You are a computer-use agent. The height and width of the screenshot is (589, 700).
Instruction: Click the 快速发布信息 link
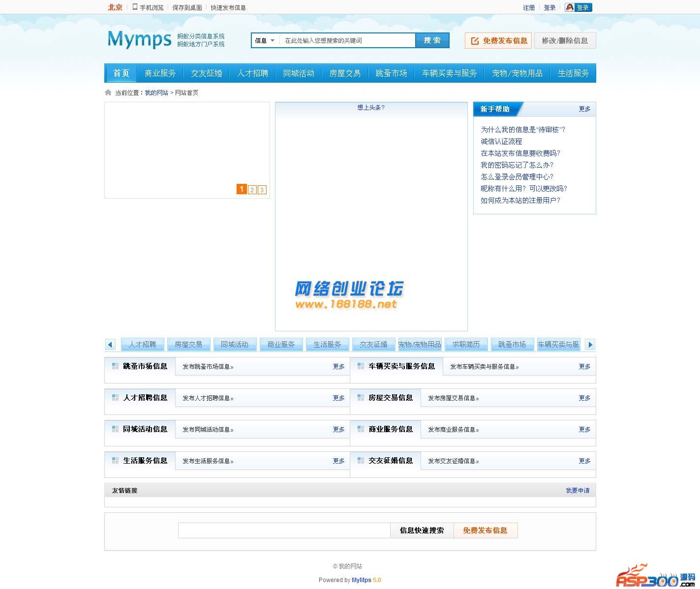(x=228, y=7)
